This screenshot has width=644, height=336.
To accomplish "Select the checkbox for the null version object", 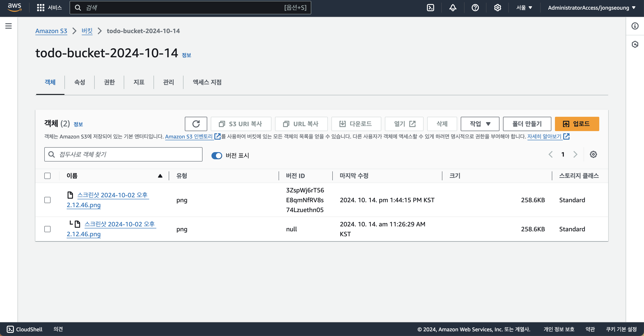I will [47, 229].
